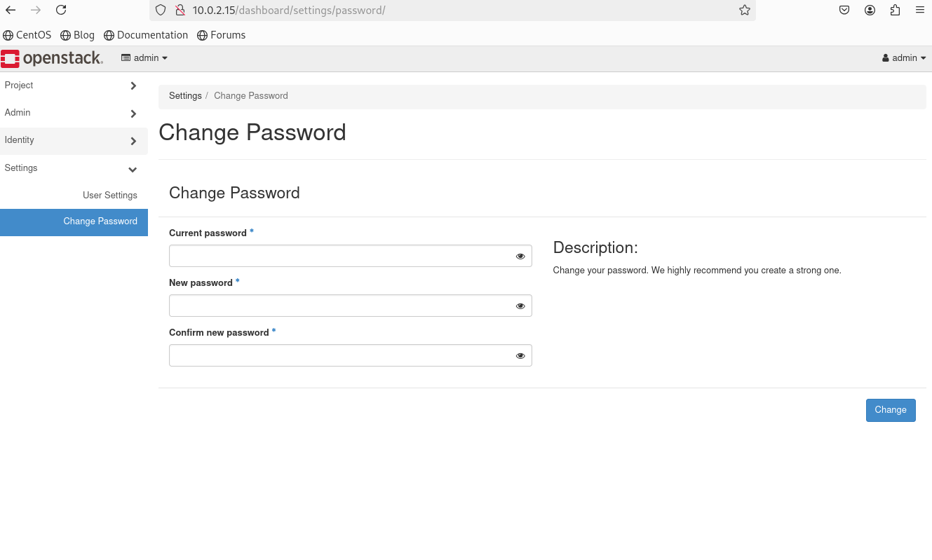Open the admin project dropdown
The width and height of the screenshot is (932, 560).
(x=144, y=58)
